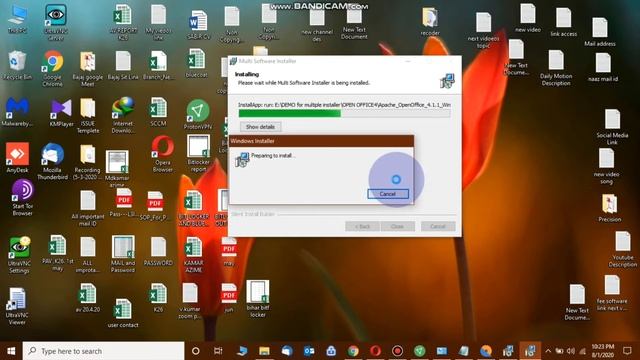Viewport: 640px width, 360px height.
Task: Select the Bajaj google Meet folder
Action: pyautogui.click(x=88, y=69)
